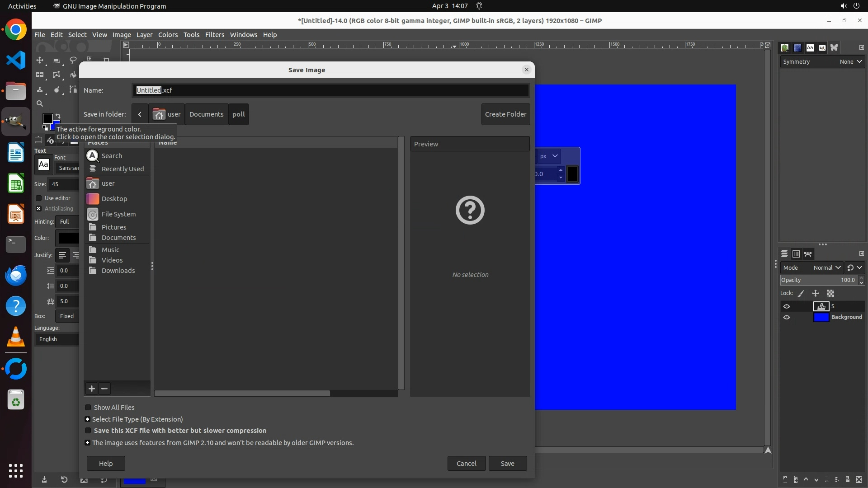Open the Filters menu
Viewport: 868px width, 488px height.
[x=214, y=35]
